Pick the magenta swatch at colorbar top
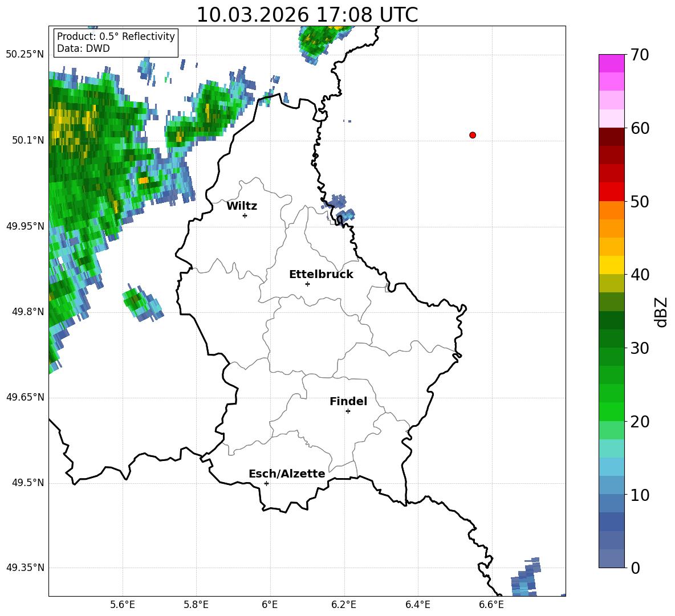The width and height of the screenshot is (675, 616). pos(611,63)
